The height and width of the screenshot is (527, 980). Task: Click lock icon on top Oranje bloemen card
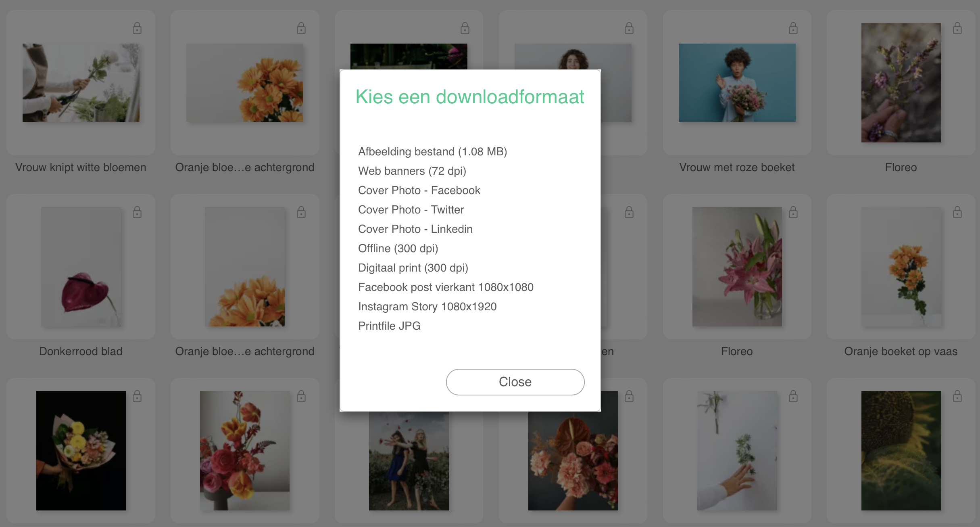coord(301,28)
